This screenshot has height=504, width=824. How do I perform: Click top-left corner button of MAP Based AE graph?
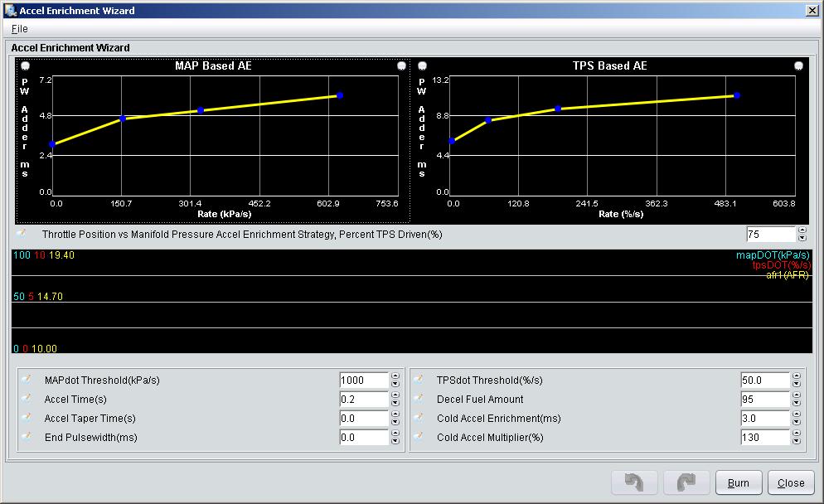point(25,65)
